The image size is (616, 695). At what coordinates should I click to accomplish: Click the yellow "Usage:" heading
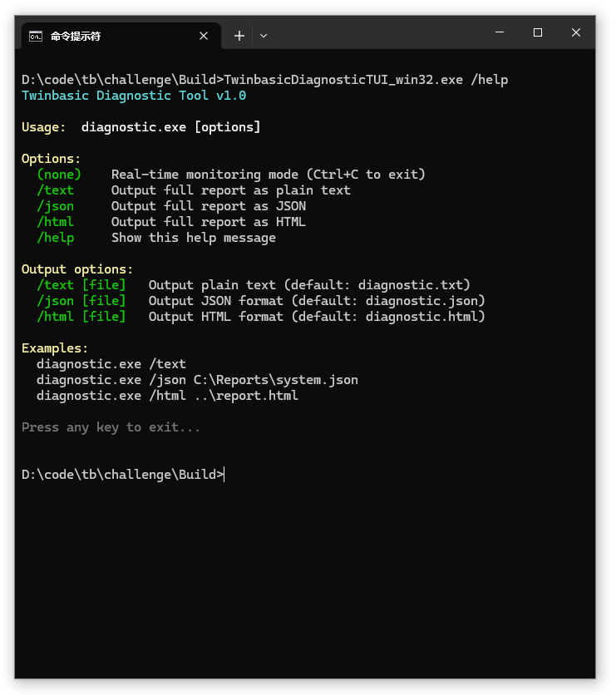(44, 127)
